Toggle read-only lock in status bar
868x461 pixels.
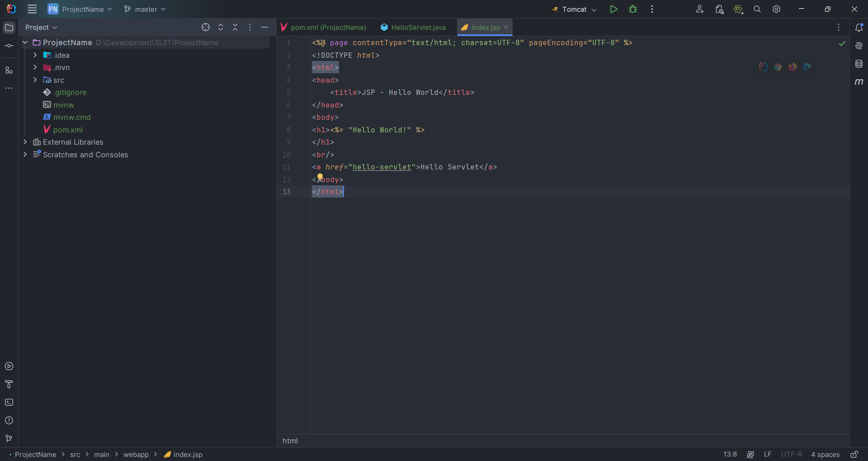point(854,454)
